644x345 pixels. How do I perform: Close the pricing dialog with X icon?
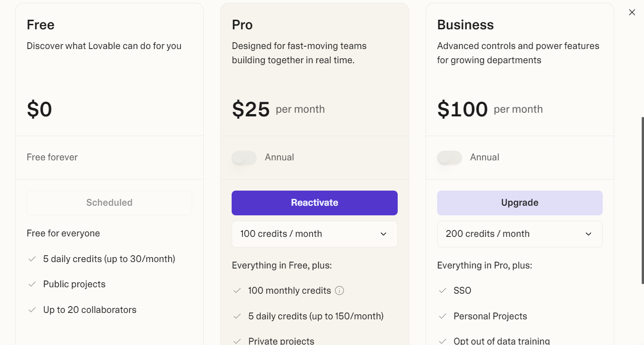pyautogui.click(x=632, y=12)
